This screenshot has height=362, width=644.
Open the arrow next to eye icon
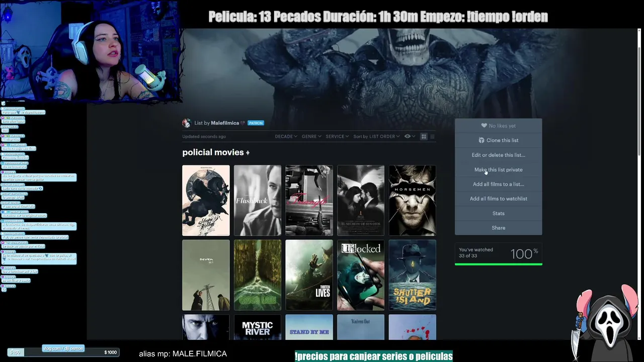tap(414, 137)
